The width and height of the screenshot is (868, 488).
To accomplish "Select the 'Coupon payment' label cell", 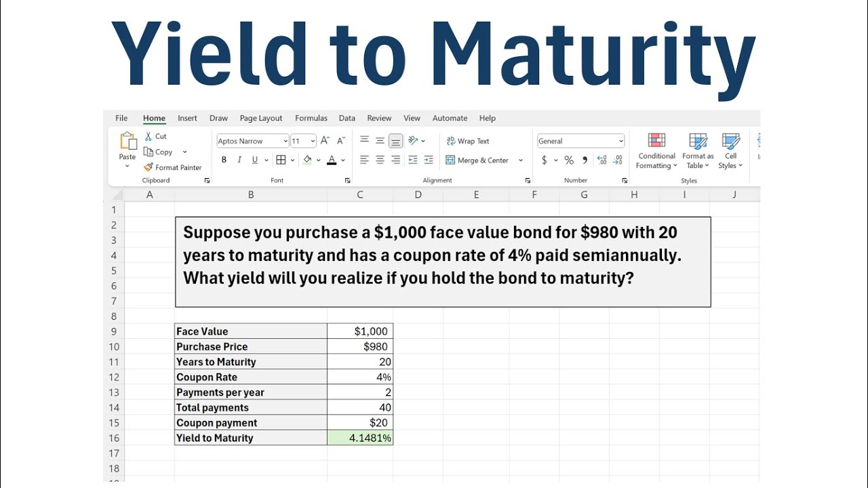I will 251,423.
